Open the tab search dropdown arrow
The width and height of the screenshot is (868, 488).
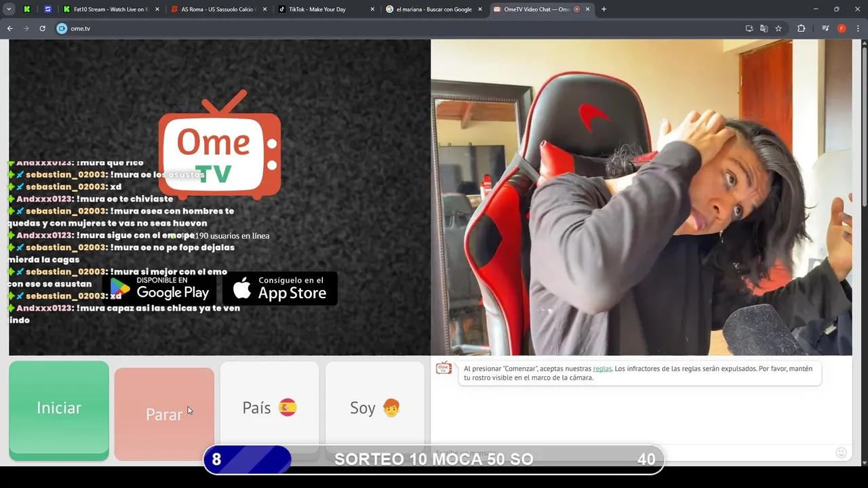coord(9,9)
